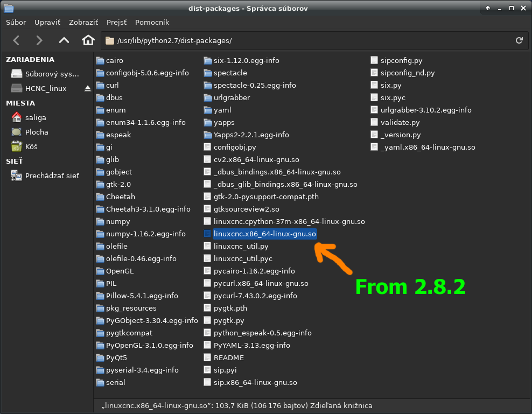Select the cairo folder icon
Viewport: 532px width, 414px height.
coord(100,60)
